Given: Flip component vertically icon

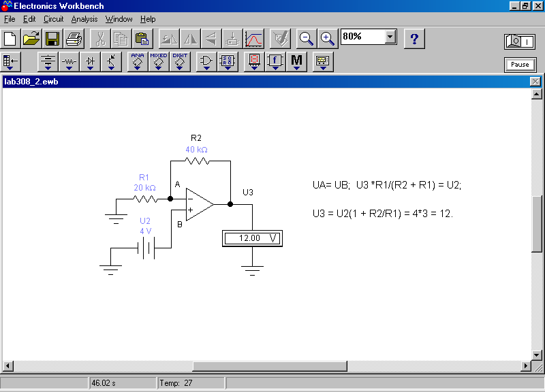Looking at the screenshot, I should coord(211,39).
